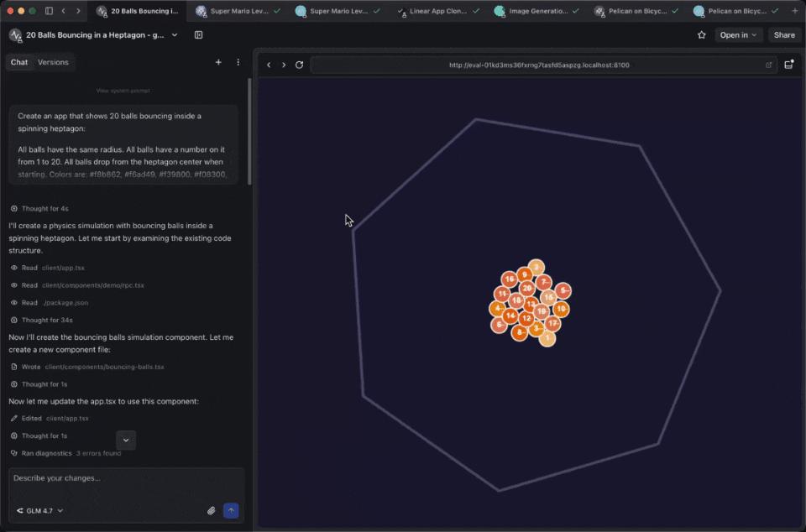Send message with the blue arrow button
The width and height of the screenshot is (806, 532).
pyautogui.click(x=231, y=510)
